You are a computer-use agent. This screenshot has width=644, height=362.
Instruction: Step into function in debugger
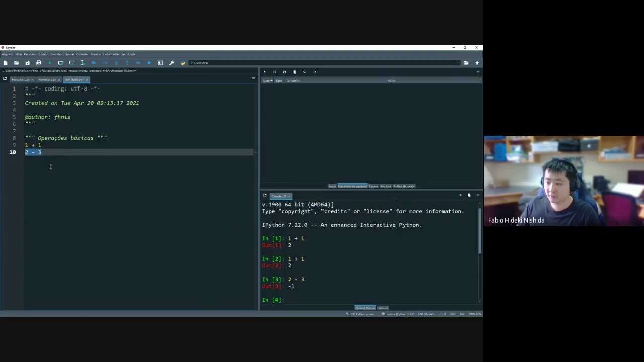coord(116,63)
